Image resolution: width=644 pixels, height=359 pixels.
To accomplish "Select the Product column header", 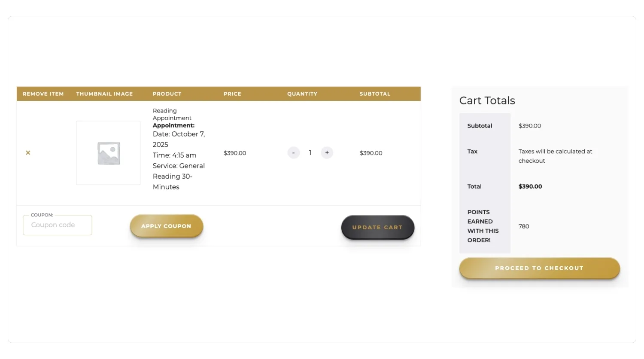I will (x=167, y=94).
